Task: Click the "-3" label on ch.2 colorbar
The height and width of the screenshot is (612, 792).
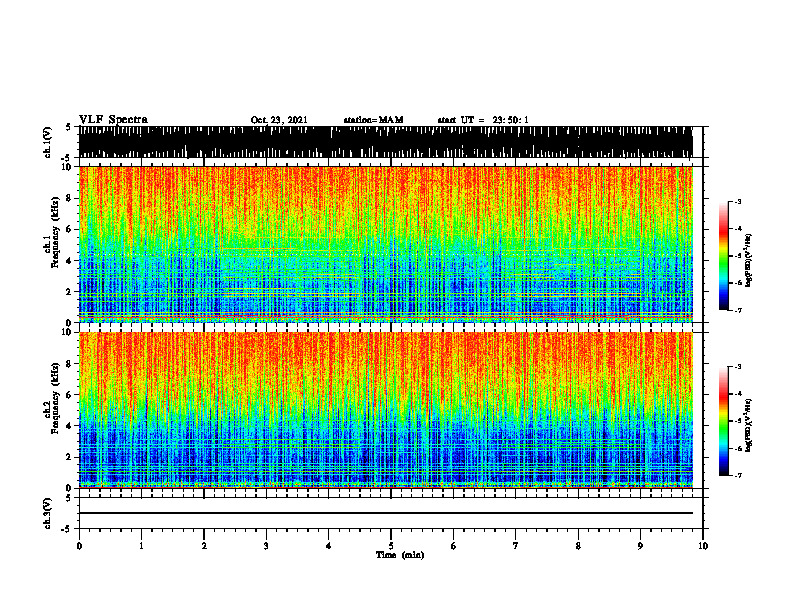Action: (x=737, y=367)
